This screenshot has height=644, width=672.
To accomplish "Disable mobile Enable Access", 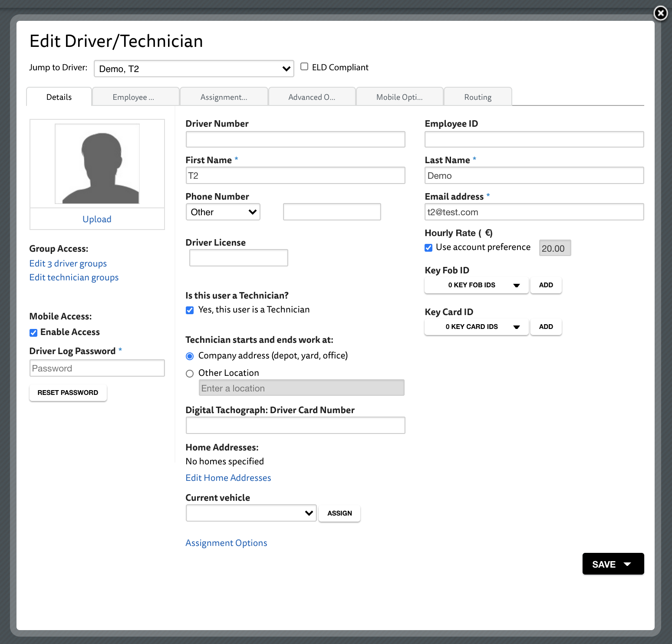I will point(33,332).
